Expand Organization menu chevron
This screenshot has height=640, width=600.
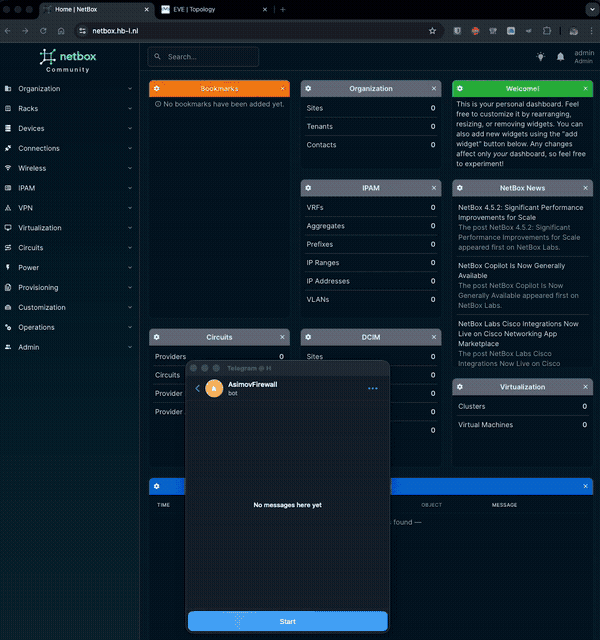click(x=130, y=89)
